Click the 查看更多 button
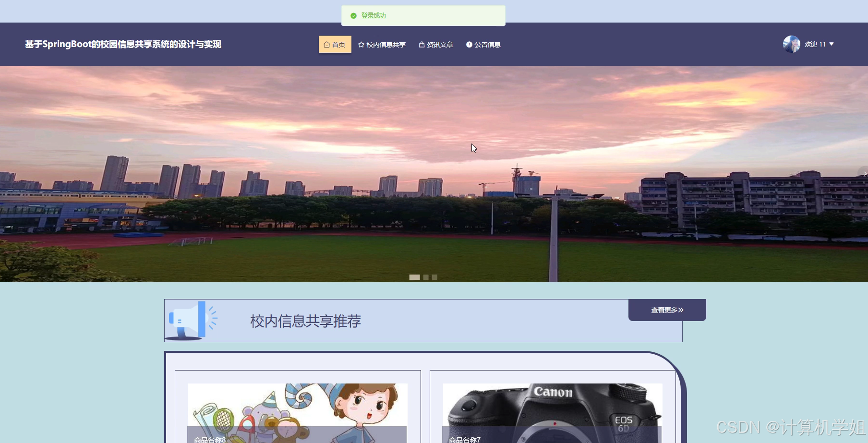 click(667, 310)
